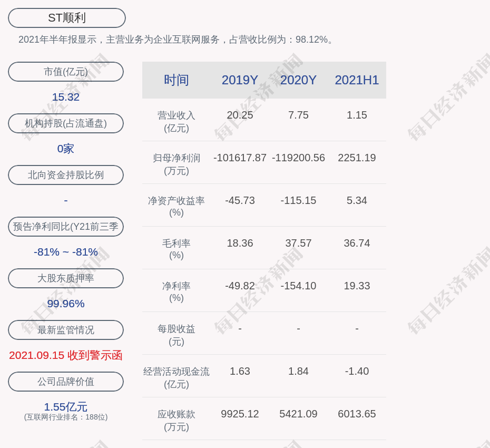Select the 市值(亿元) label pill
The width and height of the screenshot is (490, 448).
tap(66, 72)
